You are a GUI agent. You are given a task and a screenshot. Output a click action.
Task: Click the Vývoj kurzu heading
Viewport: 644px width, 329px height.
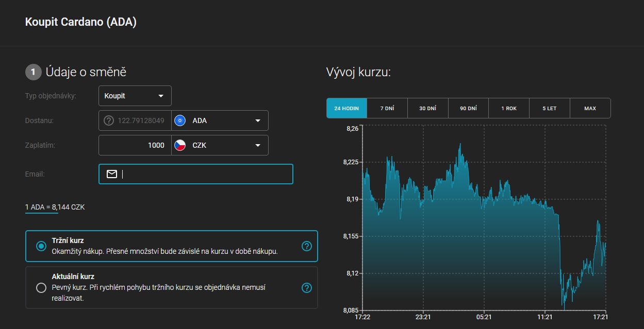[358, 72]
